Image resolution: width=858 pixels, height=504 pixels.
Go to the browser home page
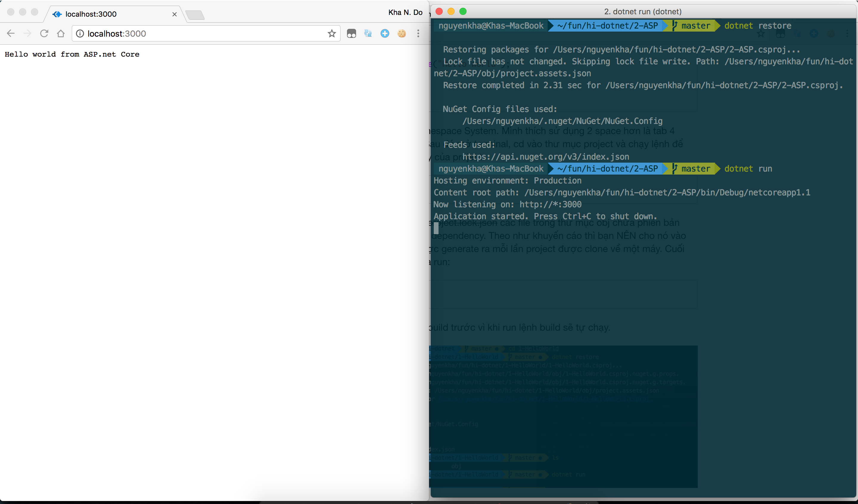pos(61,33)
